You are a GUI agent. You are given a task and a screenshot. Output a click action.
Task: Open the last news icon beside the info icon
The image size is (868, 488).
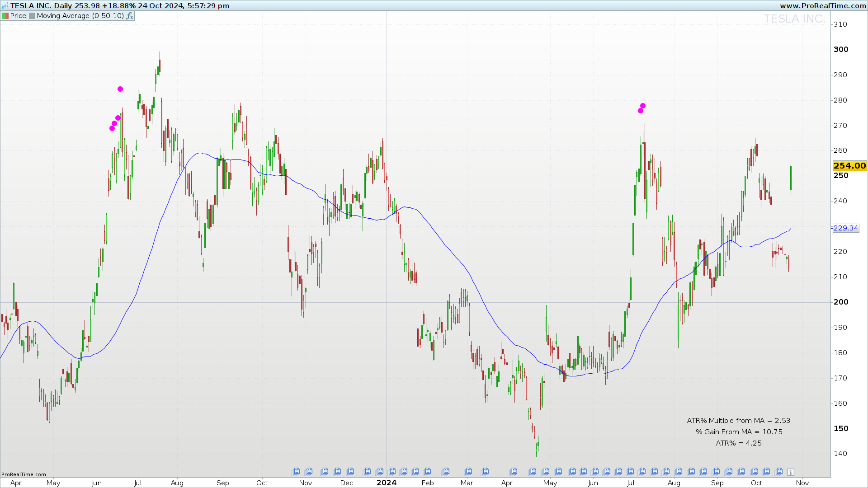point(778,471)
